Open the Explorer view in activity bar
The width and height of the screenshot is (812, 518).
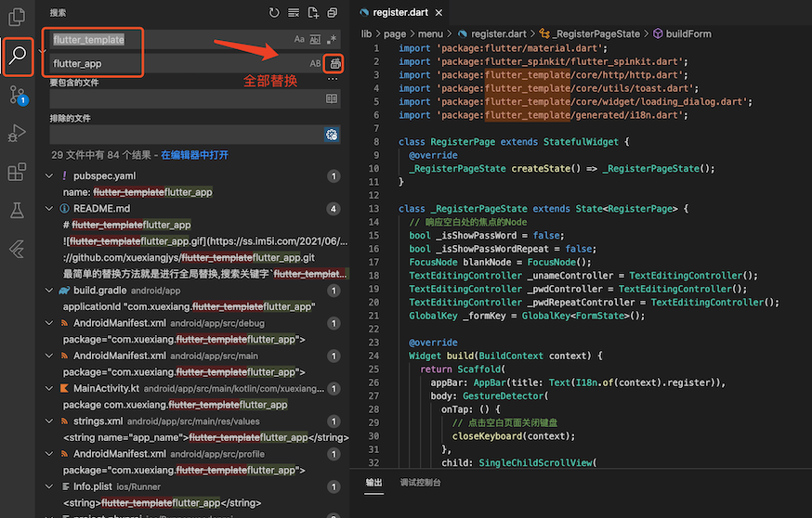pos(17,17)
